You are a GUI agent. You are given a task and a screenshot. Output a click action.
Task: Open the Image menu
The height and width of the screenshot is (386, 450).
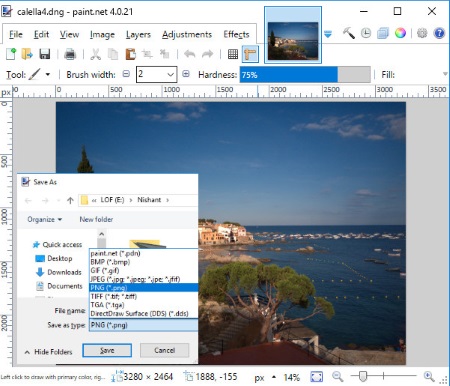pos(102,34)
